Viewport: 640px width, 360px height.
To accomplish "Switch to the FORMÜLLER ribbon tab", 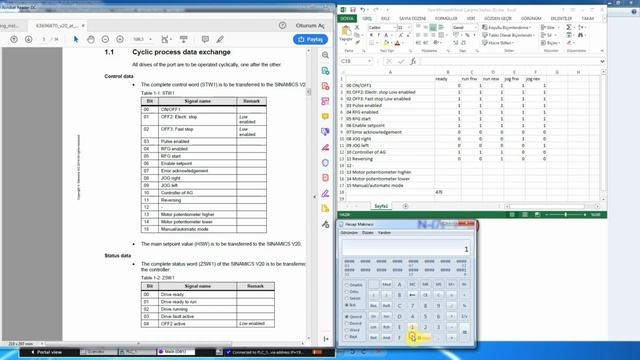I will pos(446,18).
